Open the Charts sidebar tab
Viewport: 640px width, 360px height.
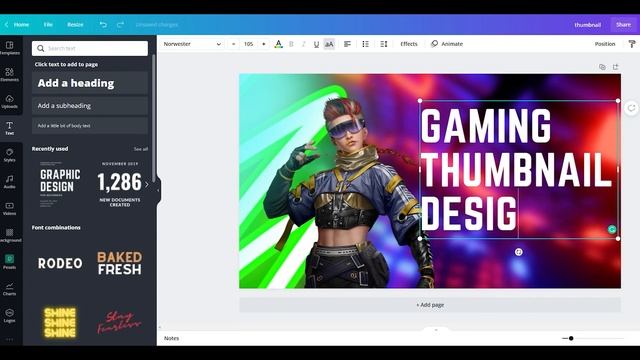coord(10,289)
